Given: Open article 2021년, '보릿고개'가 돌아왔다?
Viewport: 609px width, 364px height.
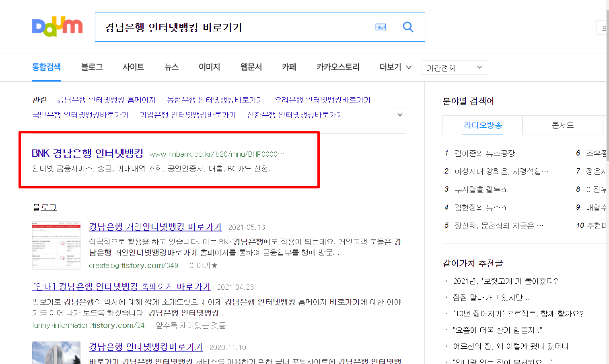Looking at the screenshot, I should click(x=505, y=281).
